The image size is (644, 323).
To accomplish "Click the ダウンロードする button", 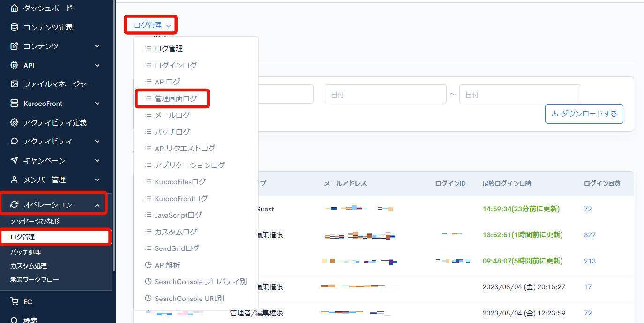I will pyautogui.click(x=584, y=113).
